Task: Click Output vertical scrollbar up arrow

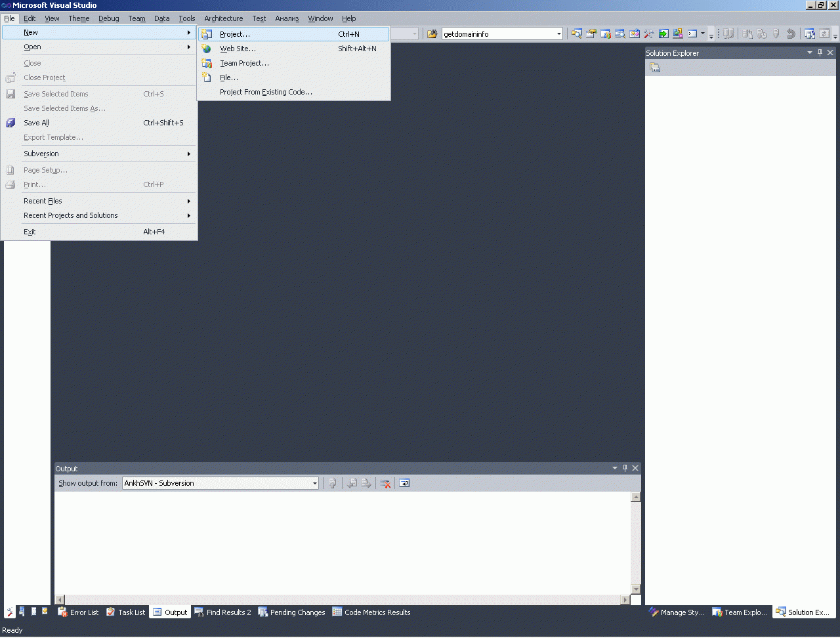Action: coord(635,497)
